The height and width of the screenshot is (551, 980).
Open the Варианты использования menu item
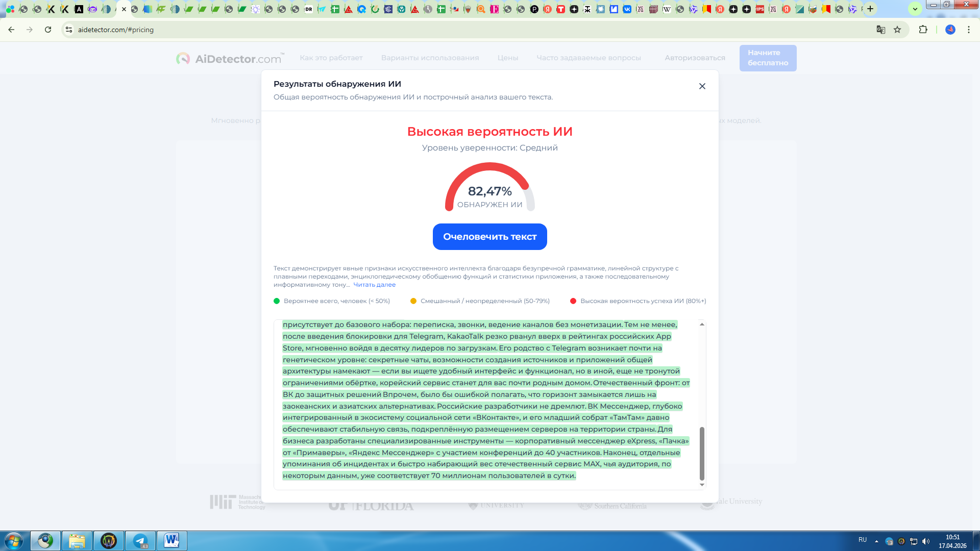(430, 58)
